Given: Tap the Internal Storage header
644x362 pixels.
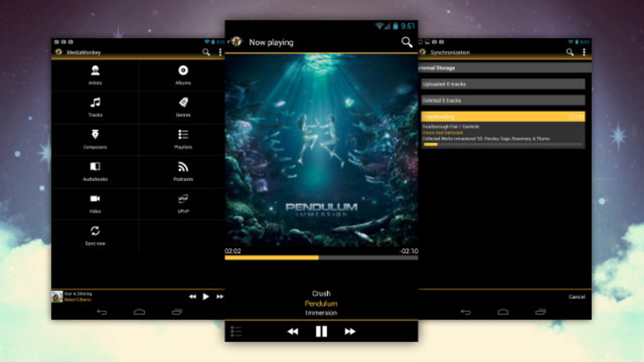Looking at the screenshot, I should [505, 68].
